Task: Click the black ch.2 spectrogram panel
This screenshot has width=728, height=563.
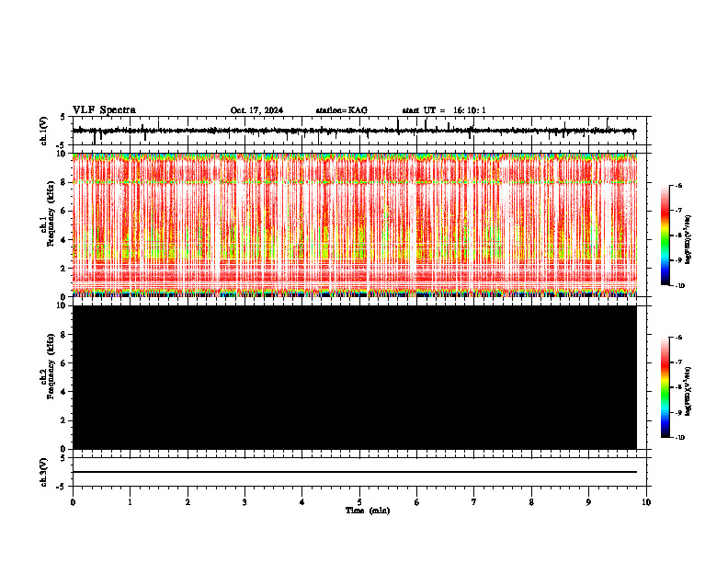Action: (354, 377)
